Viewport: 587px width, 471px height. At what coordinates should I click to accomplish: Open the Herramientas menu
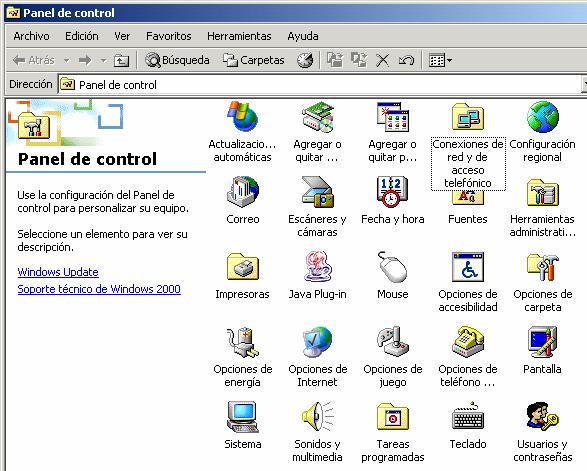pyautogui.click(x=239, y=36)
